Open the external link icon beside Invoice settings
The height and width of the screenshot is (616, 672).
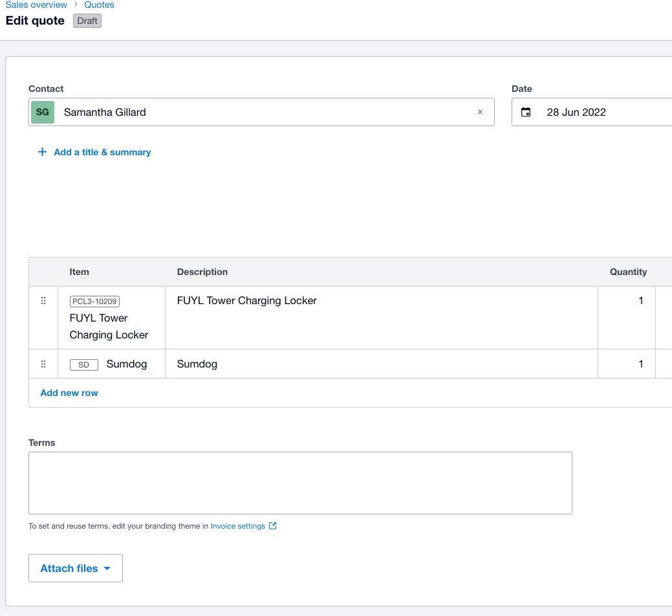point(272,525)
